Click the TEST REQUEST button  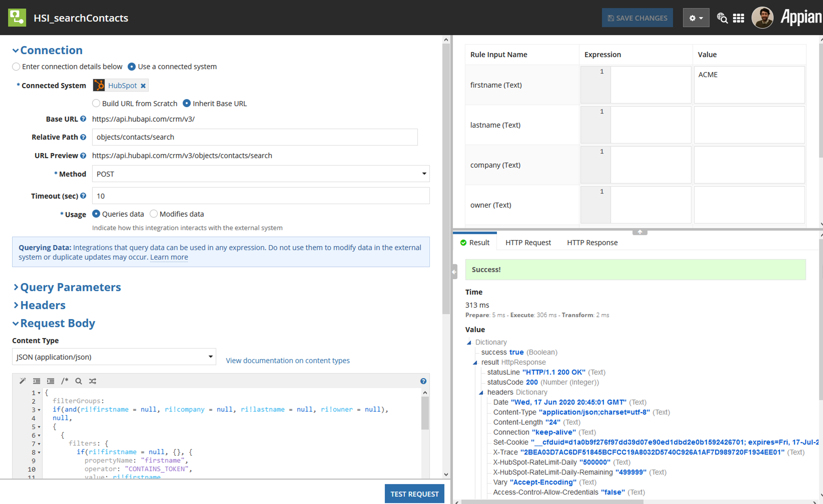415,494
